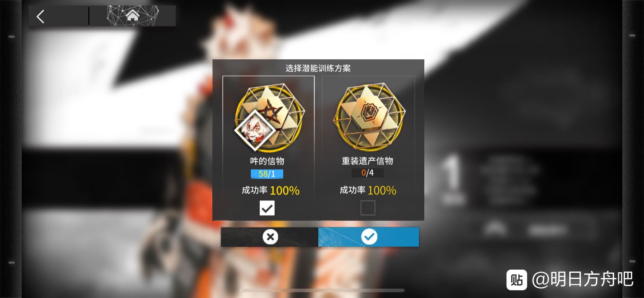Uncheck the 吽的信物 checkbox

tap(267, 208)
